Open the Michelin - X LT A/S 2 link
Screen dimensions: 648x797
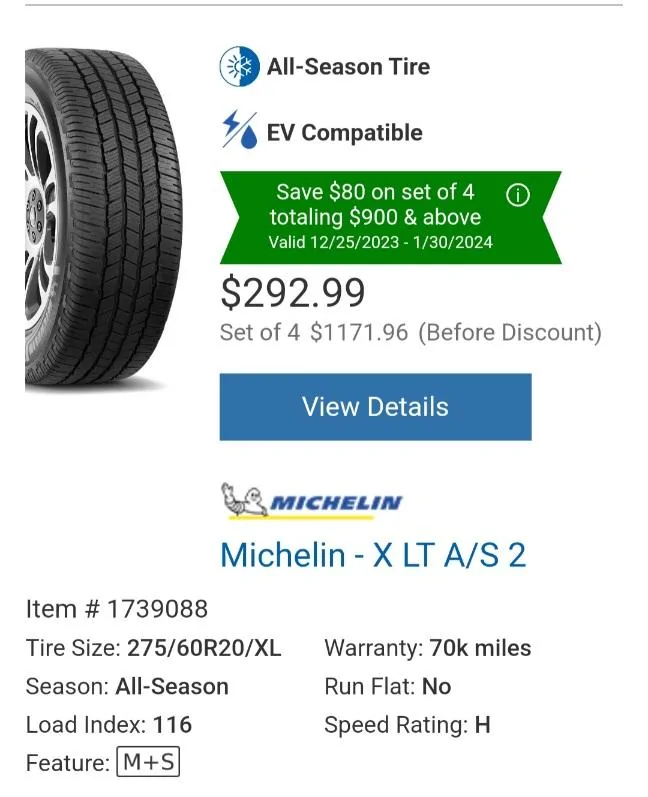point(373,554)
